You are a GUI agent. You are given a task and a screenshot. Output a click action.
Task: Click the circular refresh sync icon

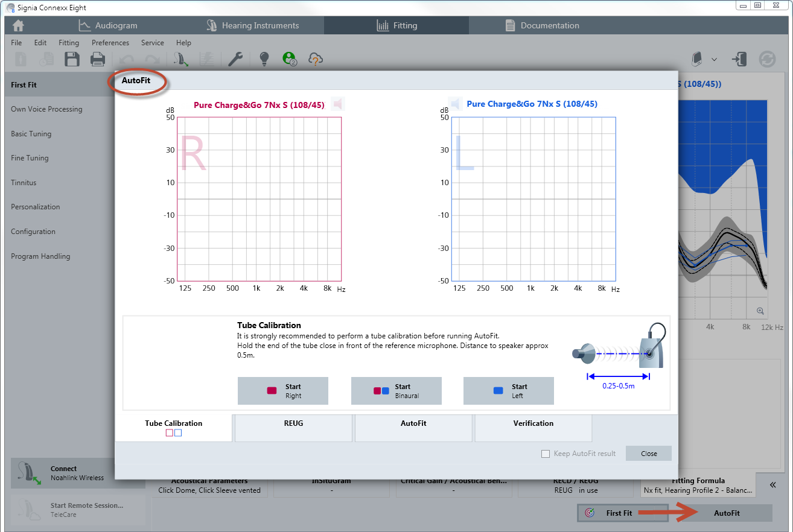[x=767, y=59]
